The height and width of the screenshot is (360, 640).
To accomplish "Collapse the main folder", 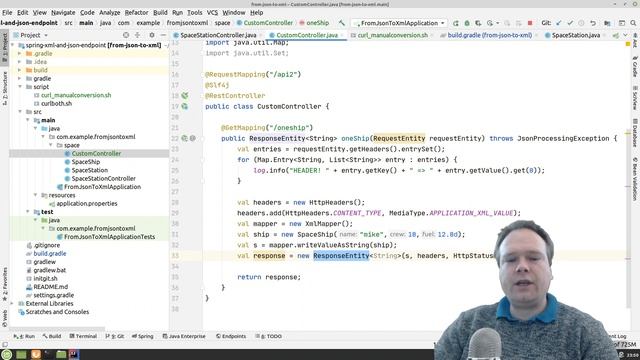I will click(x=27, y=120).
